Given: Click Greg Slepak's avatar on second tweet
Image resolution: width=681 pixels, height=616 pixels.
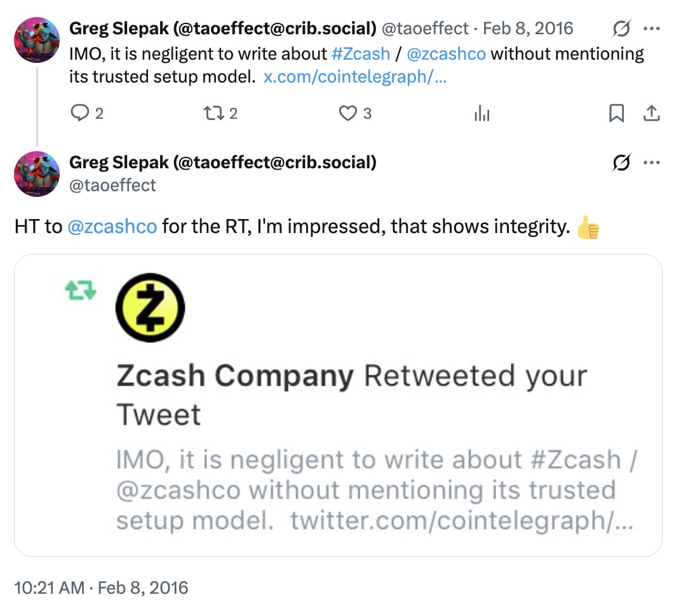Looking at the screenshot, I should [x=36, y=174].
